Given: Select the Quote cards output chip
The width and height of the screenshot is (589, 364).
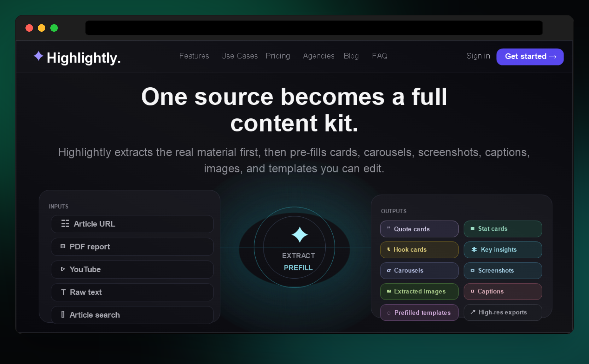Looking at the screenshot, I should (x=419, y=229).
